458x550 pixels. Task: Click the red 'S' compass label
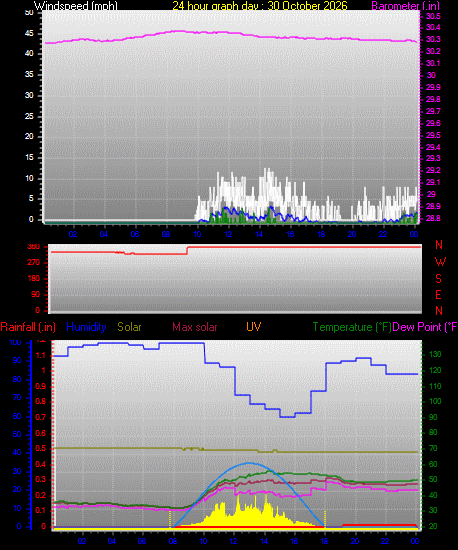point(438,279)
